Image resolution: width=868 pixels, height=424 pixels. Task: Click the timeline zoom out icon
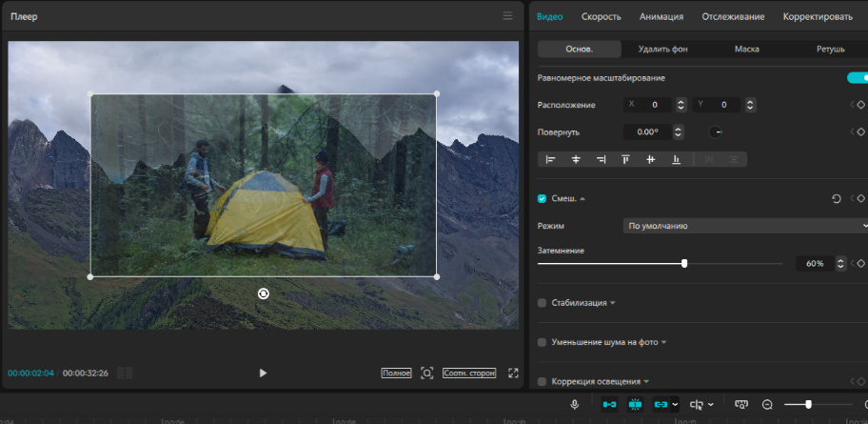pyautogui.click(x=767, y=405)
